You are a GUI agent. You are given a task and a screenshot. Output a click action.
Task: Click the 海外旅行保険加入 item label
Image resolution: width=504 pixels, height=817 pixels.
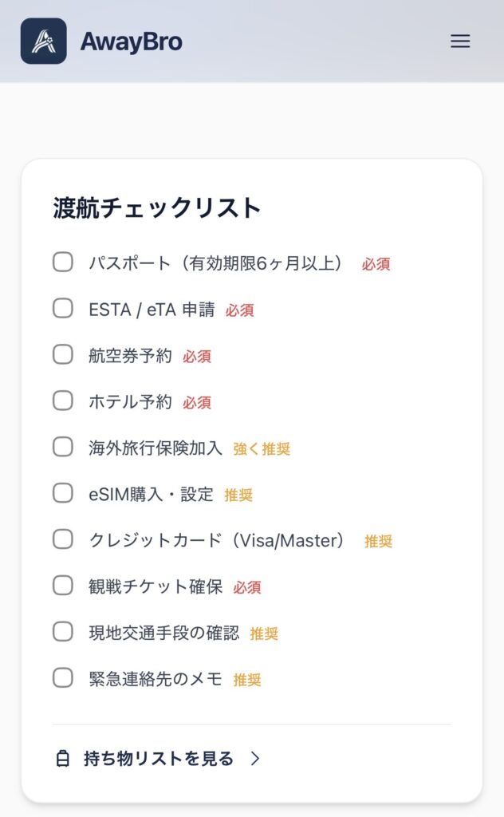156,448
